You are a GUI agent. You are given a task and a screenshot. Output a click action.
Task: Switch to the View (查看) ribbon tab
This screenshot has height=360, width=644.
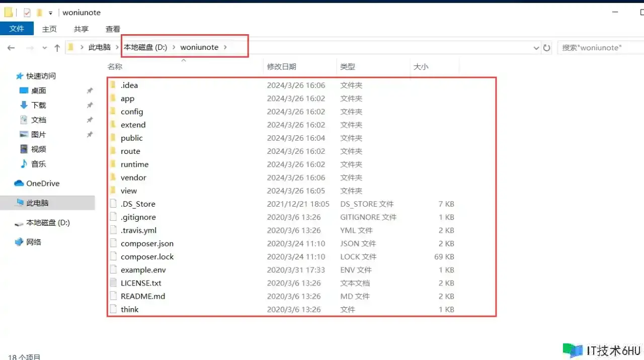point(113,29)
